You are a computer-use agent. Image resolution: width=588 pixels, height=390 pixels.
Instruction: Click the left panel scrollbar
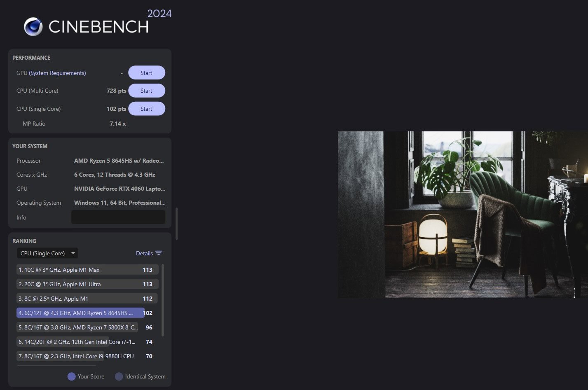point(177,224)
